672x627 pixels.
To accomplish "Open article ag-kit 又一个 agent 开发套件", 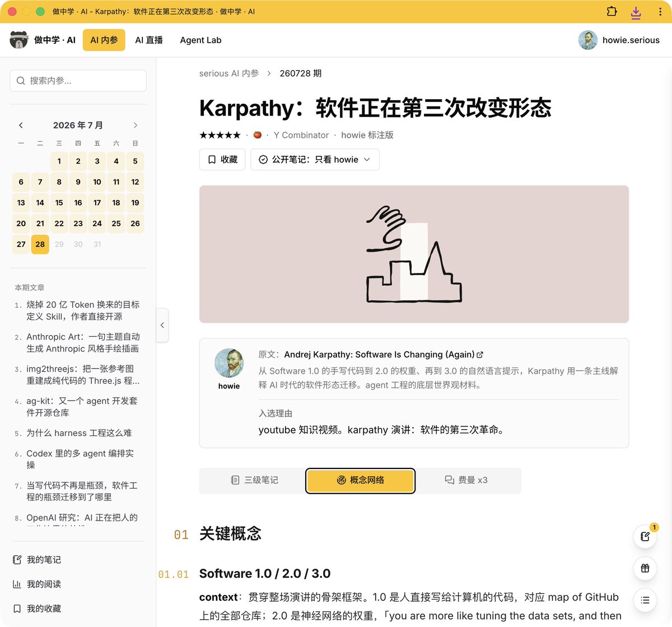I will (82, 406).
